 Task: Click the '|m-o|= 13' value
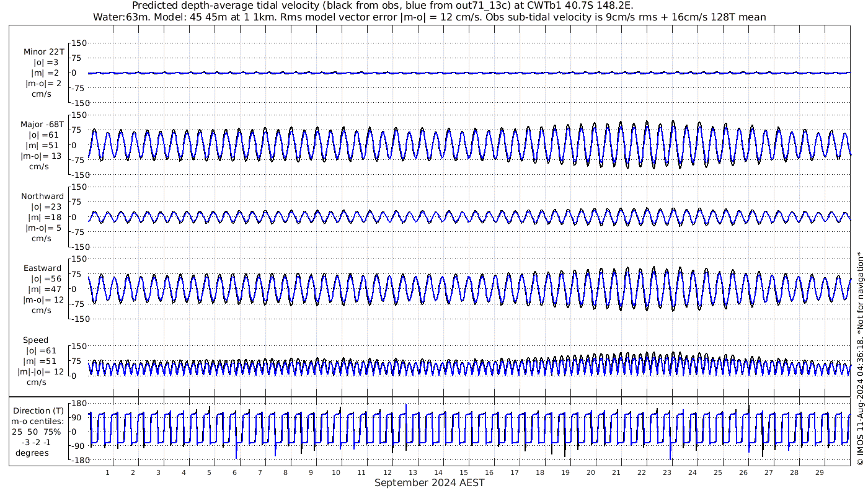pos(42,156)
